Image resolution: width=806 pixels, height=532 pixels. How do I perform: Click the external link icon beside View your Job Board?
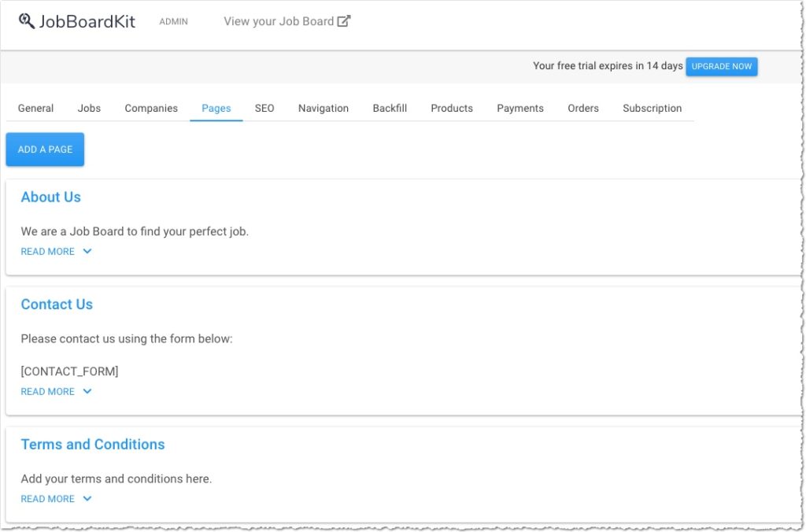click(344, 21)
